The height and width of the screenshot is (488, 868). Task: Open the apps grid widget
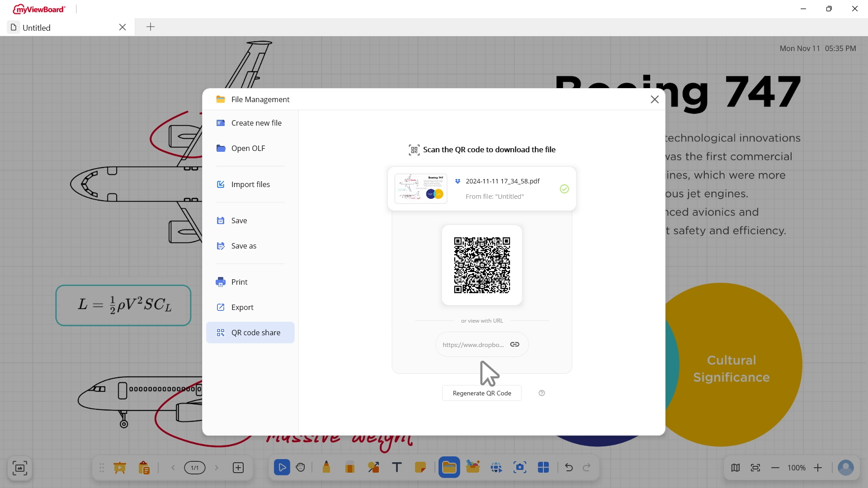pos(543,468)
